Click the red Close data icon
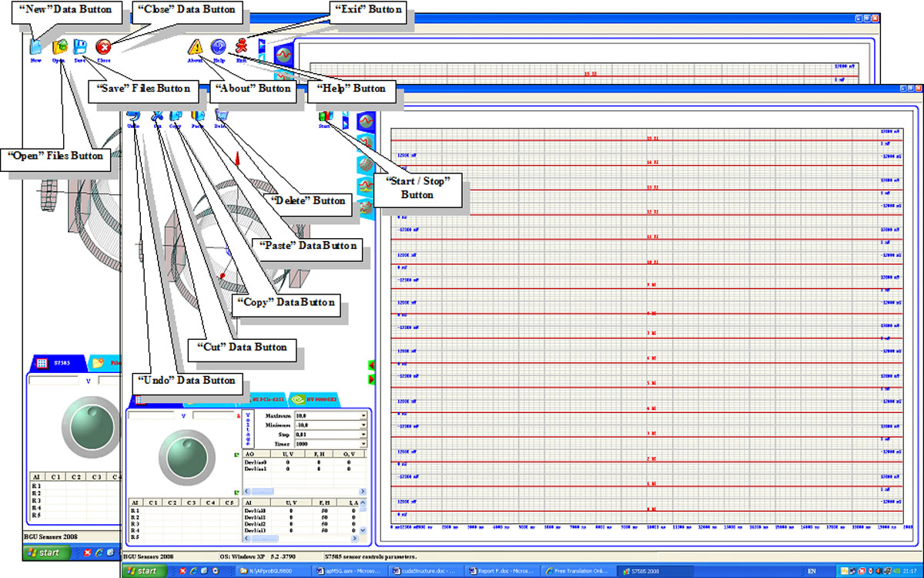This screenshot has width=924, height=578. (x=103, y=47)
